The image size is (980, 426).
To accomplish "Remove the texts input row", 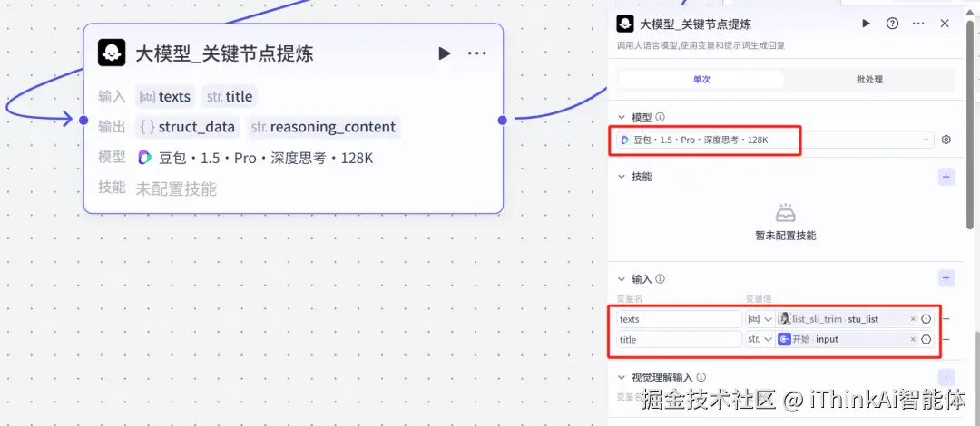I will [946, 319].
